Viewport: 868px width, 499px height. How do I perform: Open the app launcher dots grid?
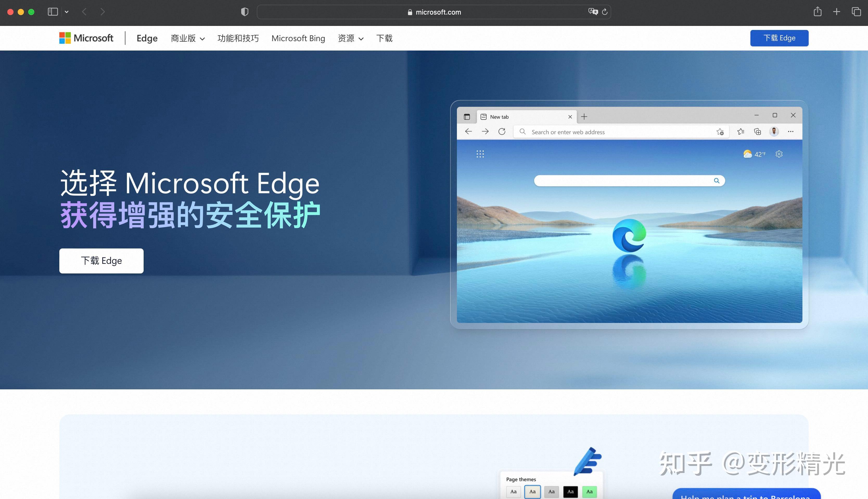tap(480, 154)
